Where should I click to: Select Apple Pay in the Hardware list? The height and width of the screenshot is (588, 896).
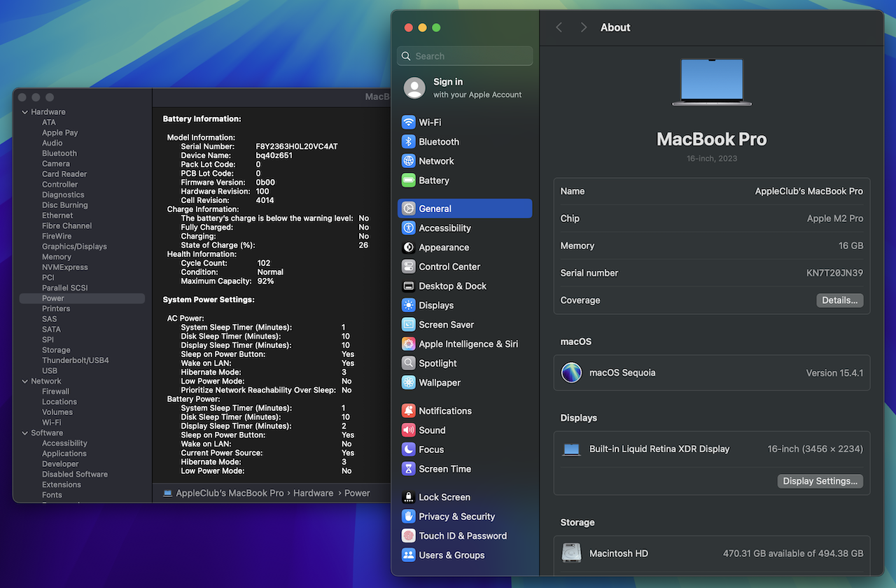tap(60, 132)
